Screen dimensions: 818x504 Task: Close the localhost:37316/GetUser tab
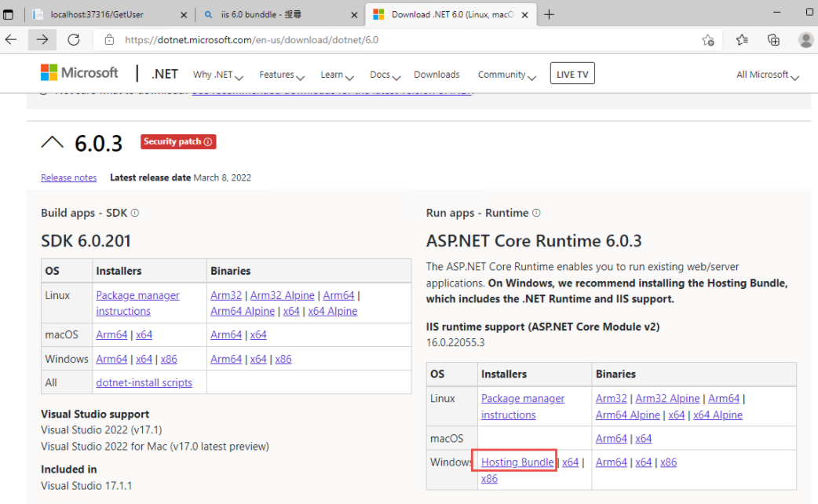(x=184, y=15)
